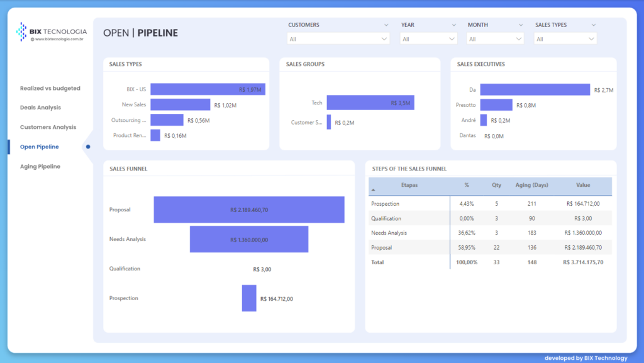This screenshot has width=644, height=363.
Task: Open the Month 'All' dropdown
Action: (x=495, y=39)
